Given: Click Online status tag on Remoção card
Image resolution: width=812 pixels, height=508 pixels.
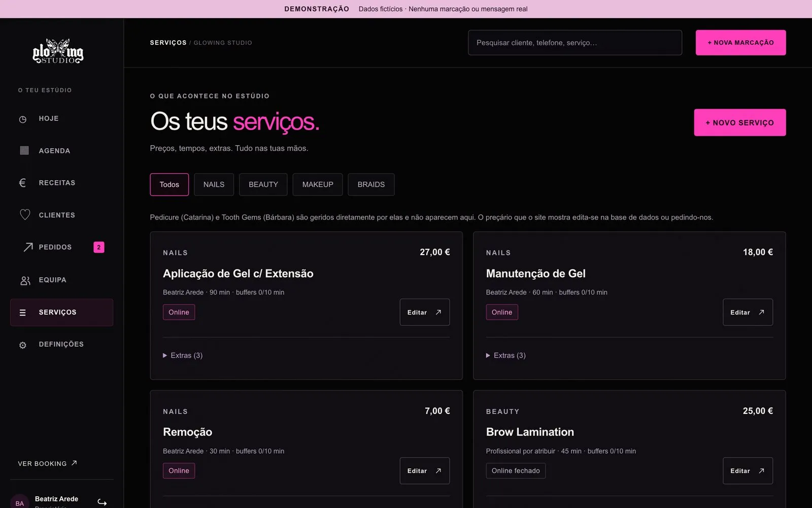Looking at the screenshot, I should (179, 471).
